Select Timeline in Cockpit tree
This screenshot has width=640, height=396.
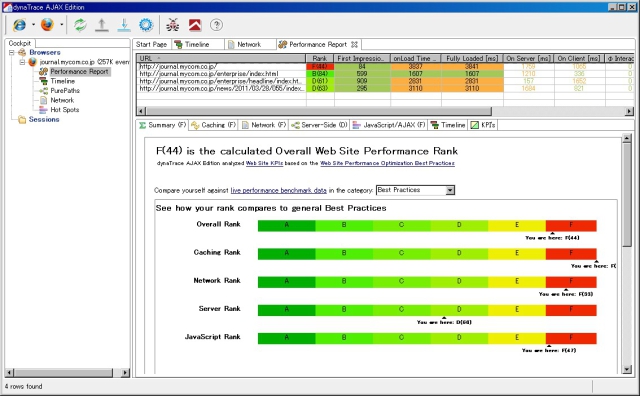pyautogui.click(x=62, y=81)
